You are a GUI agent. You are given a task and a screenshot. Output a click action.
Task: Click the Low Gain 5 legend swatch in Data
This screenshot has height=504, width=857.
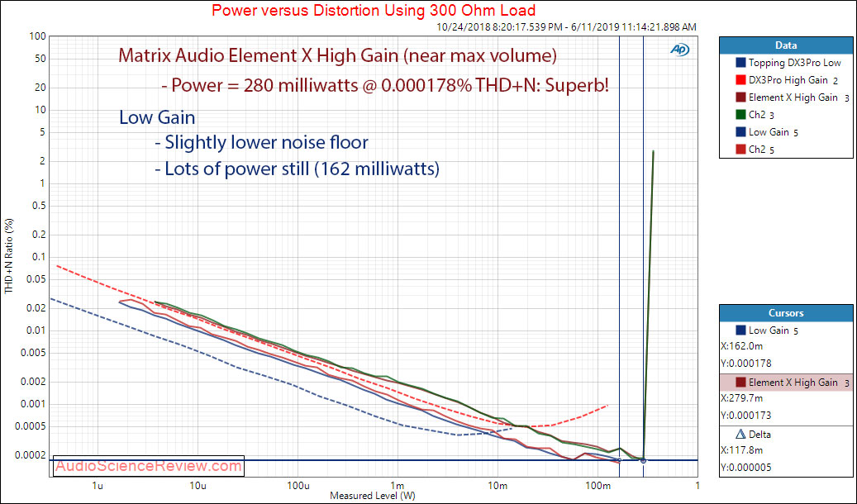740,131
